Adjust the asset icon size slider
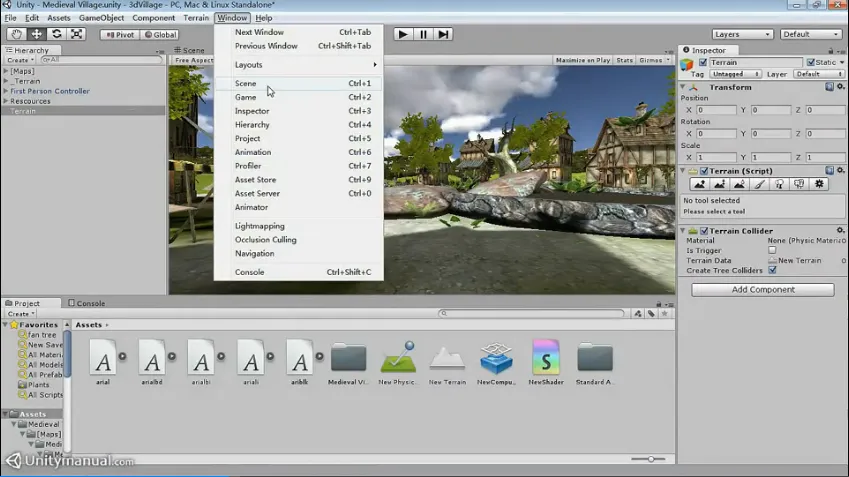Viewport: 849px width, 477px height. point(650,459)
